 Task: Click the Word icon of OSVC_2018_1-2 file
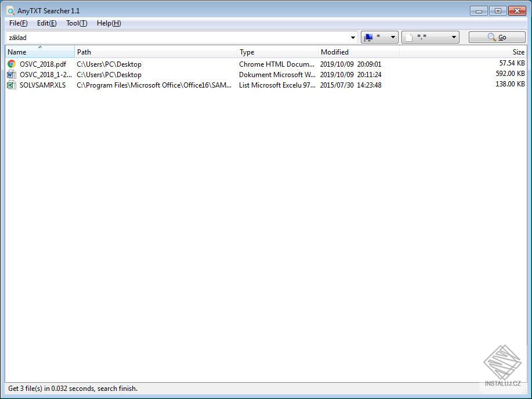coord(12,74)
